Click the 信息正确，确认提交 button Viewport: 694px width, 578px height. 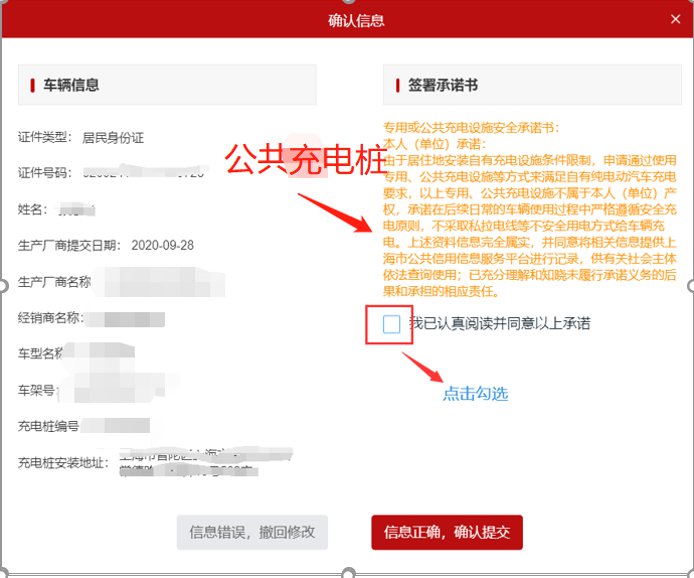point(446,532)
